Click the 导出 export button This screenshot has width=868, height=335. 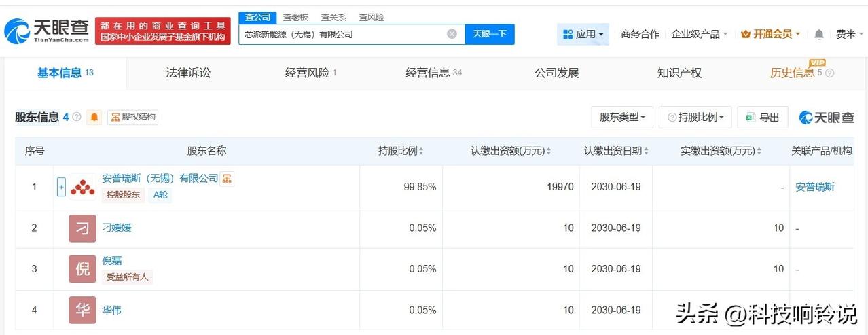point(763,117)
